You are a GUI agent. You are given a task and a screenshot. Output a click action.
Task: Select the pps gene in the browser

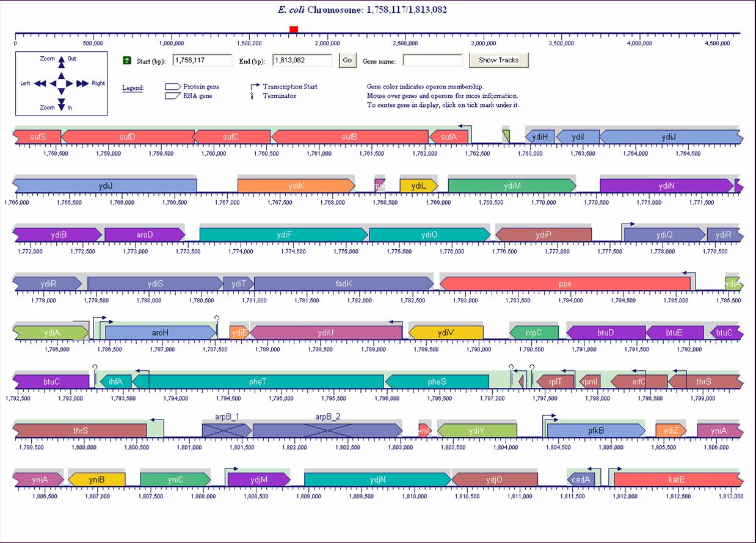(565, 284)
